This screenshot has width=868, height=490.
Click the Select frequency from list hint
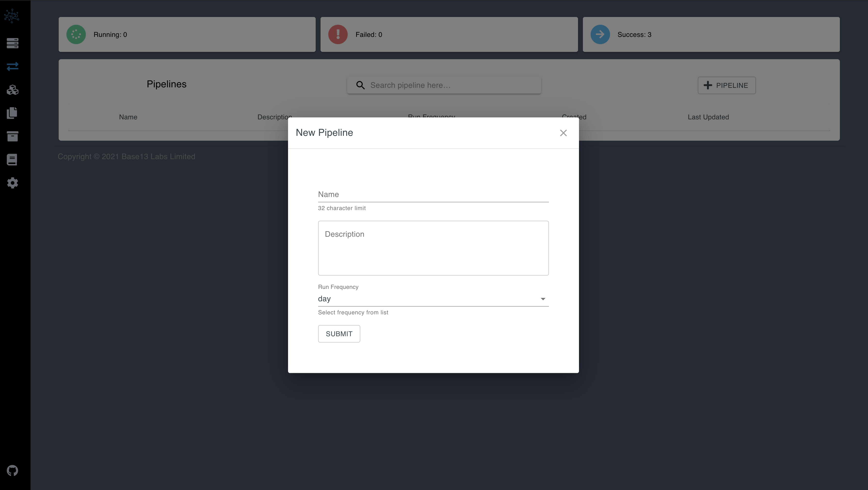point(353,313)
